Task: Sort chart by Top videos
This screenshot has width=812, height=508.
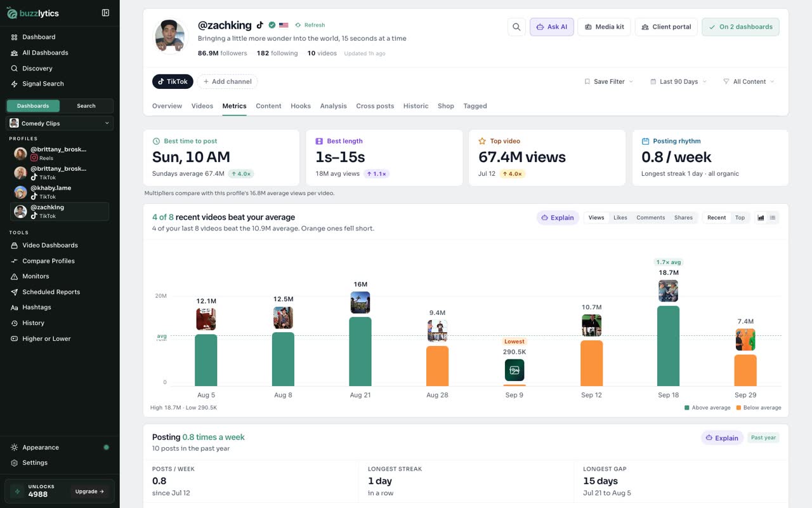Action: coord(740,218)
